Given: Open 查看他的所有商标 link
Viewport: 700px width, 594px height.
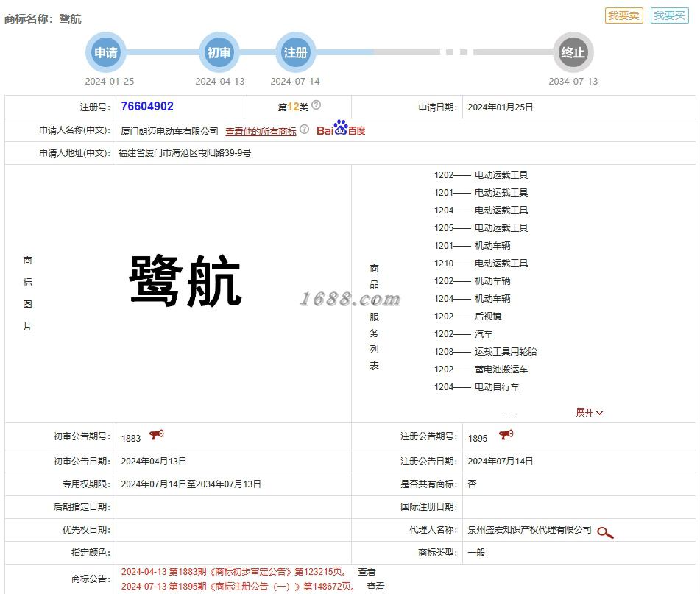Looking at the screenshot, I should pos(261,131).
